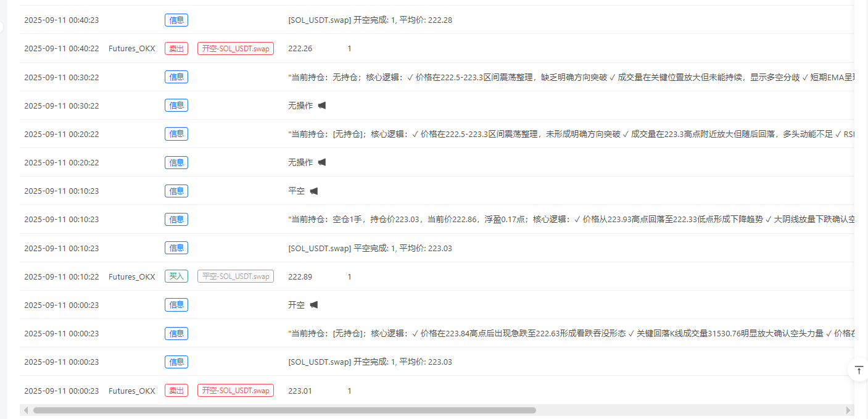Click the green 买入 tag at 00:10:22
This screenshot has width=868, height=419.
pos(176,276)
